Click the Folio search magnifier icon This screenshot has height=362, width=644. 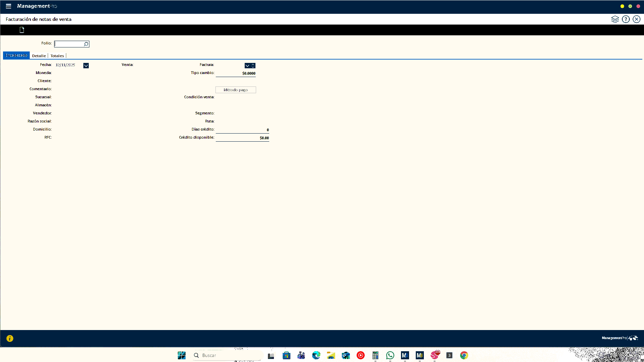point(86,44)
